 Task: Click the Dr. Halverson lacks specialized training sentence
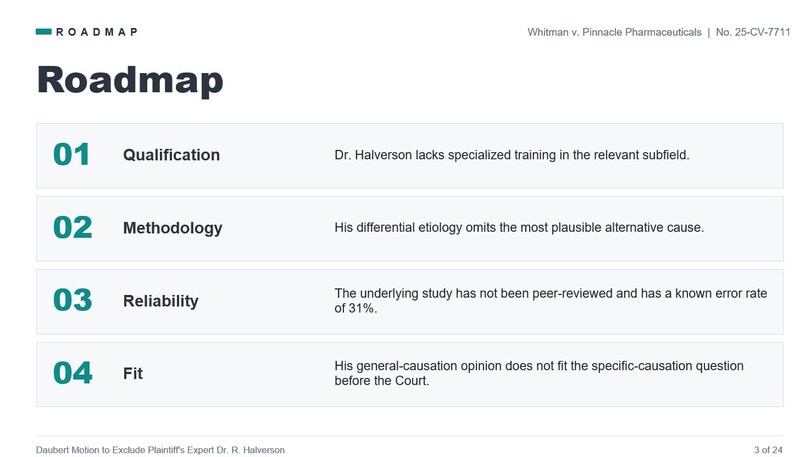[x=512, y=155]
